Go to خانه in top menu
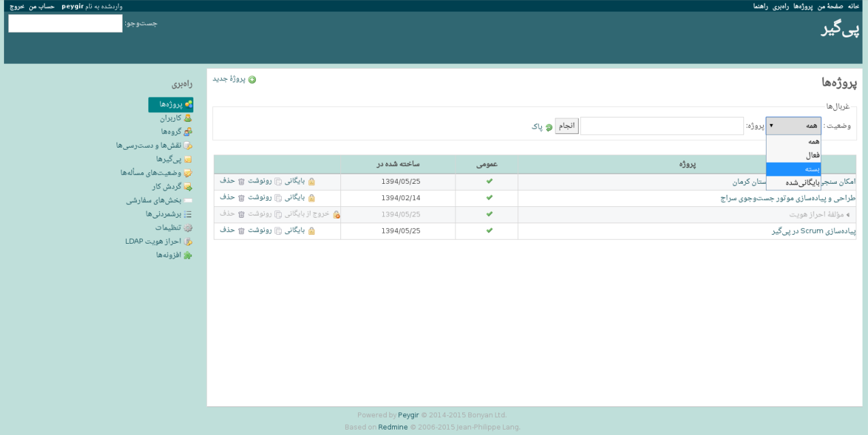The width and height of the screenshot is (868, 435). (x=852, y=5)
